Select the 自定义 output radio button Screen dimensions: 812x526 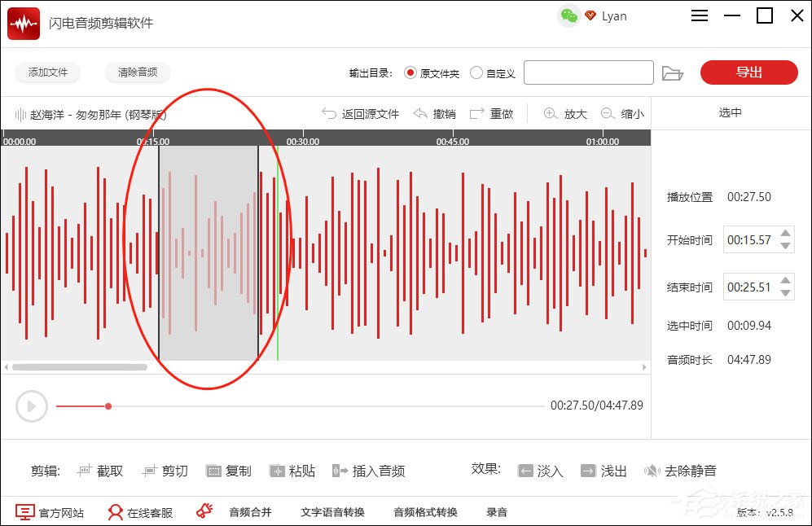pos(476,72)
